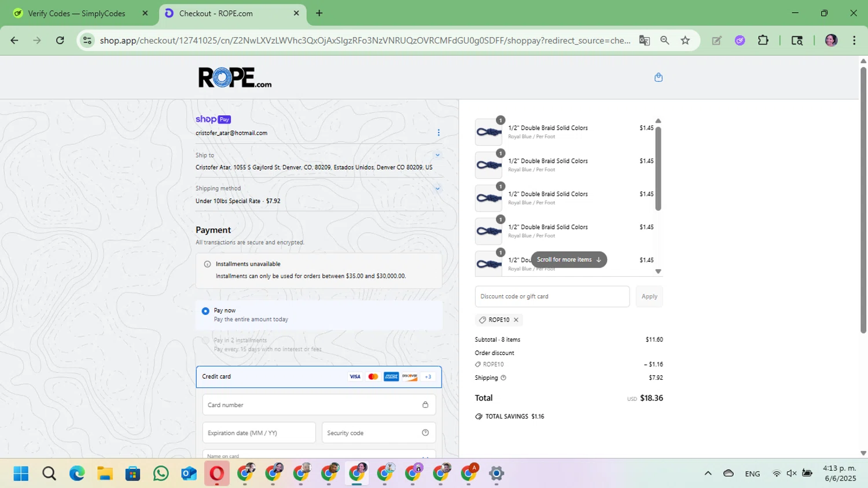Open the Chrome profile avatar
The width and height of the screenshot is (868, 488).
pos(831,40)
